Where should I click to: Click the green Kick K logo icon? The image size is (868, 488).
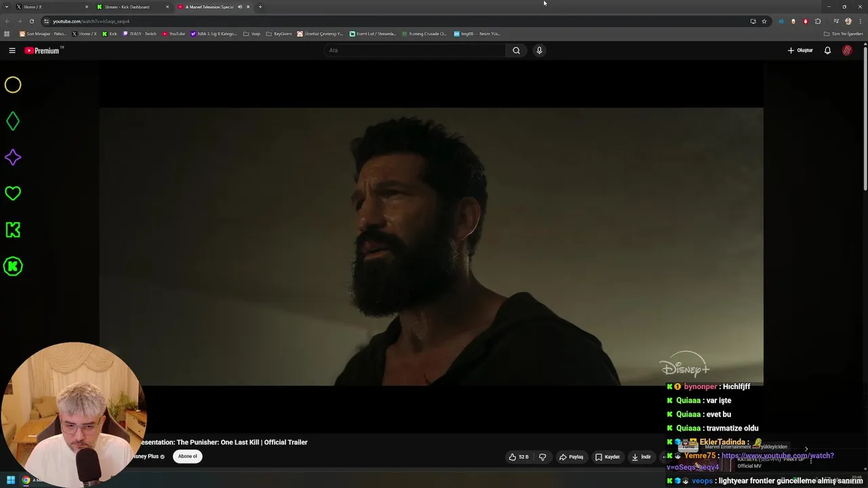click(13, 230)
